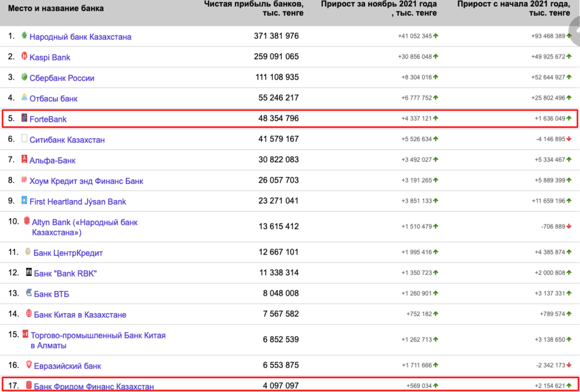The width and height of the screenshot is (580, 392).
Task: Click the Bank RBK logo icon
Action: click(29, 272)
